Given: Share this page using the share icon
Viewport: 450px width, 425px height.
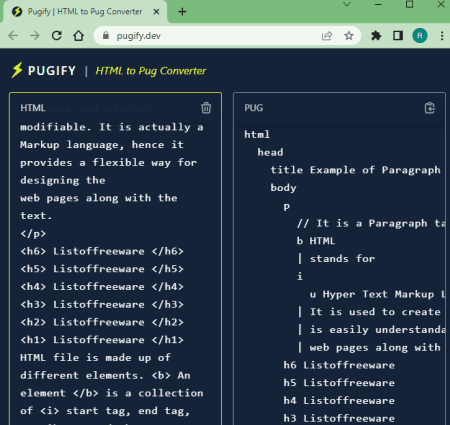Looking at the screenshot, I should click(327, 36).
